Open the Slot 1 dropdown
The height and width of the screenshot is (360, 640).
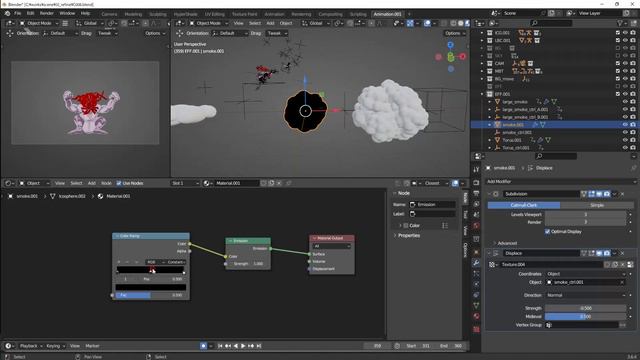point(185,183)
